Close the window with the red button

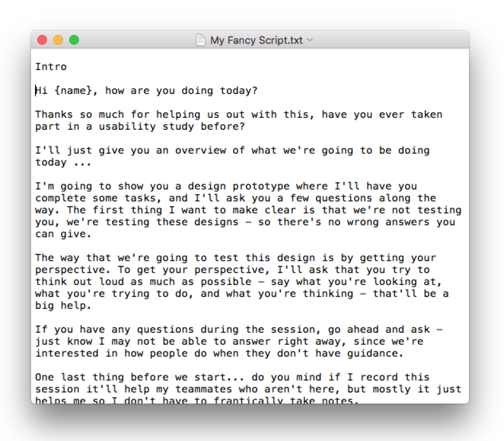tap(42, 40)
